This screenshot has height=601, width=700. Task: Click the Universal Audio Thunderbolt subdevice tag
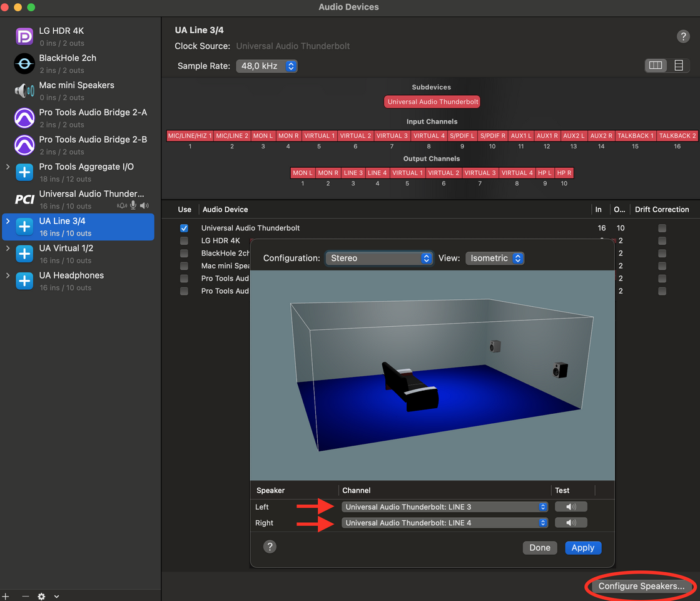[x=432, y=101]
